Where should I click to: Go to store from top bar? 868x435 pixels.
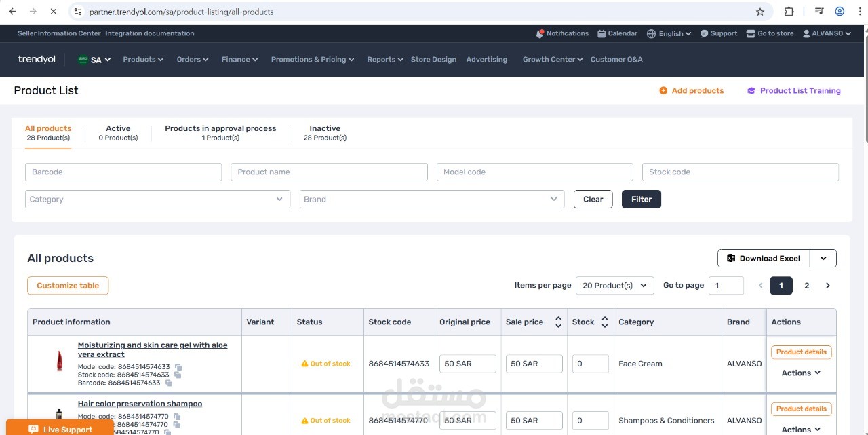(770, 33)
